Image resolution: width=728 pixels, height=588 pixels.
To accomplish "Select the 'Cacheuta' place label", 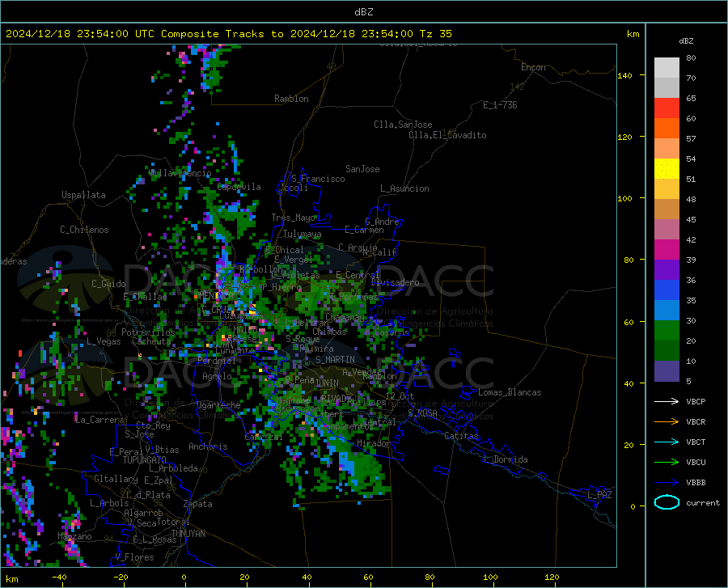I will click(x=151, y=341).
